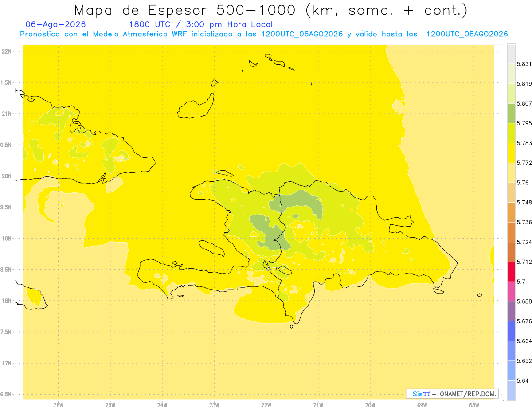This screenshot has width=532, height=411.
Task: Click the yellow-green legend swatch above 5.783
Action: pos(511,133)
